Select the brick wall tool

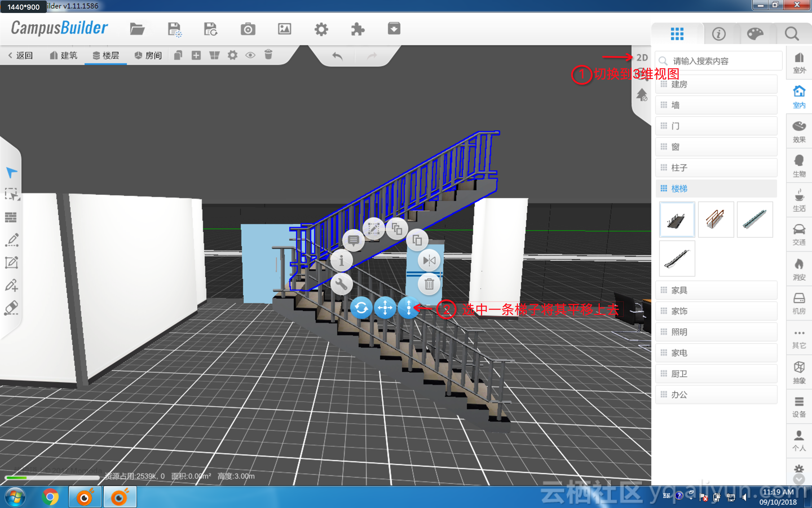click(x=11, y=217)
